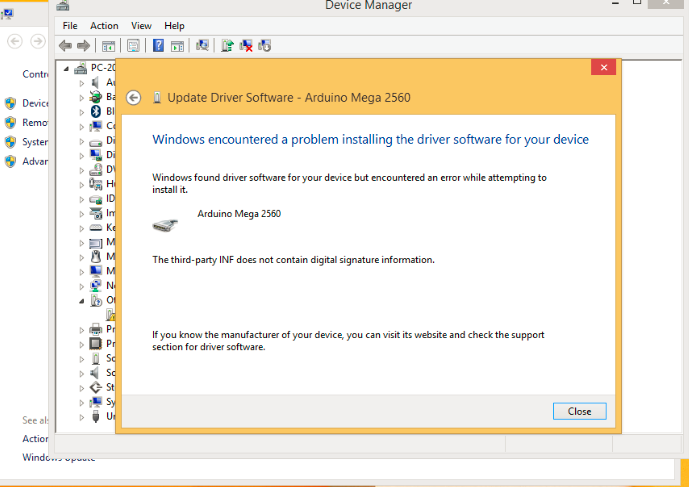Expand the Storage controllers node arrow

coord(82,388)
